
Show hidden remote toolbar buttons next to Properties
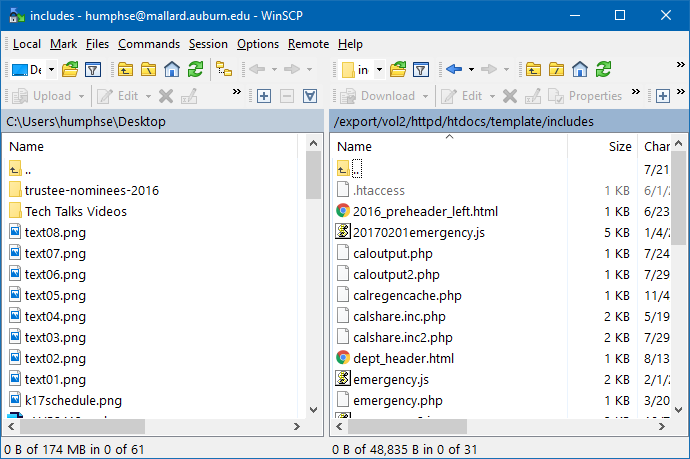point(635,92)
